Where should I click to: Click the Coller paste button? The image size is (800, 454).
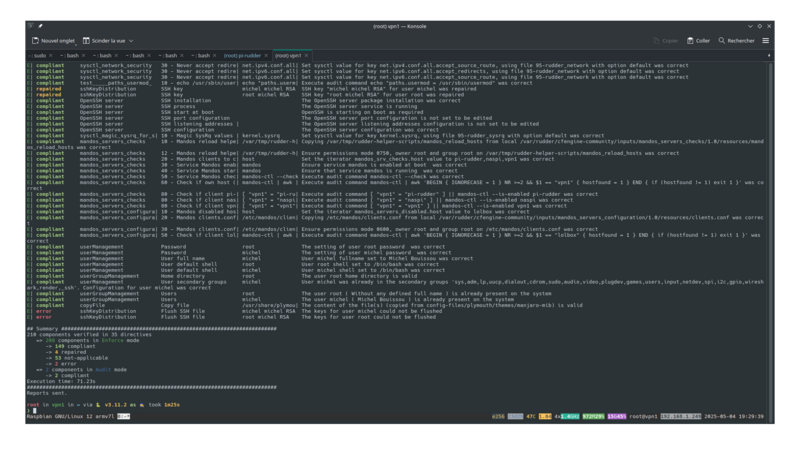[x=698, y=41]
